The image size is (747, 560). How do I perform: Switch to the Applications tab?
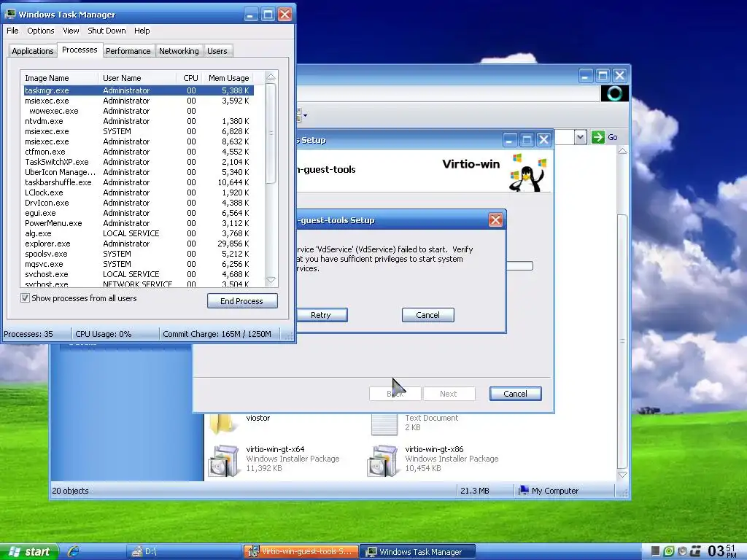(32, 51)
